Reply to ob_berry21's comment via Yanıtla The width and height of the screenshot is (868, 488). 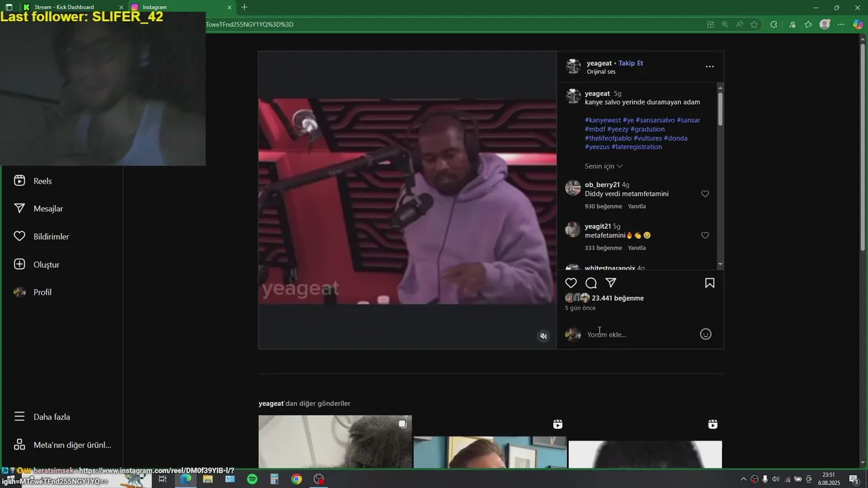(x=637, y=206)
